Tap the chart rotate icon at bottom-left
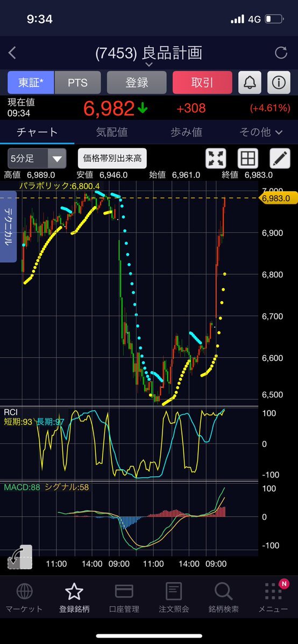298x644 pixels. click(x=20, y=557)
